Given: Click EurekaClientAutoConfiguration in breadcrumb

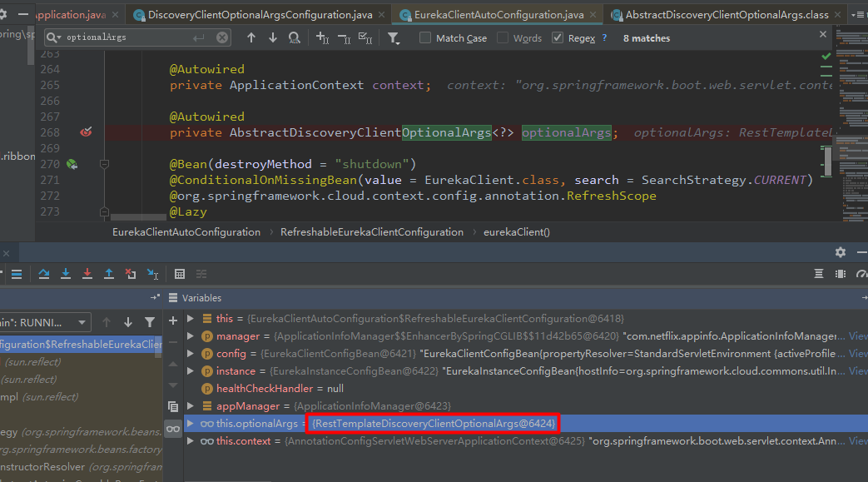Looking at the screenshot, I should (x=186, y=232).
